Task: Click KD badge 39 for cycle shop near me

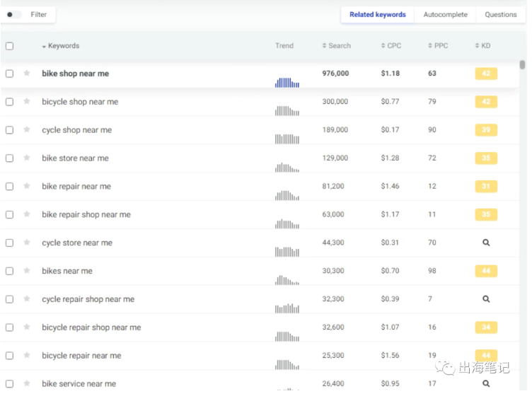Action: pos(486,130)
